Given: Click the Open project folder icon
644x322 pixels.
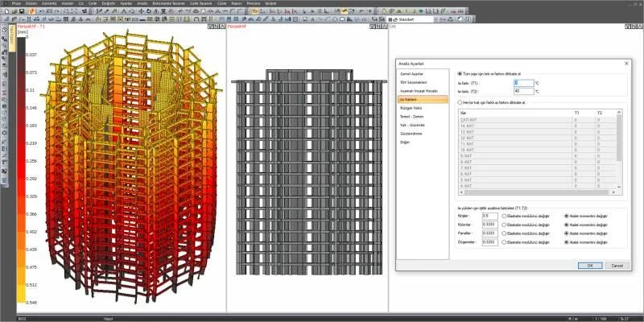Looking at the screenshot, I should coord(14,11).
